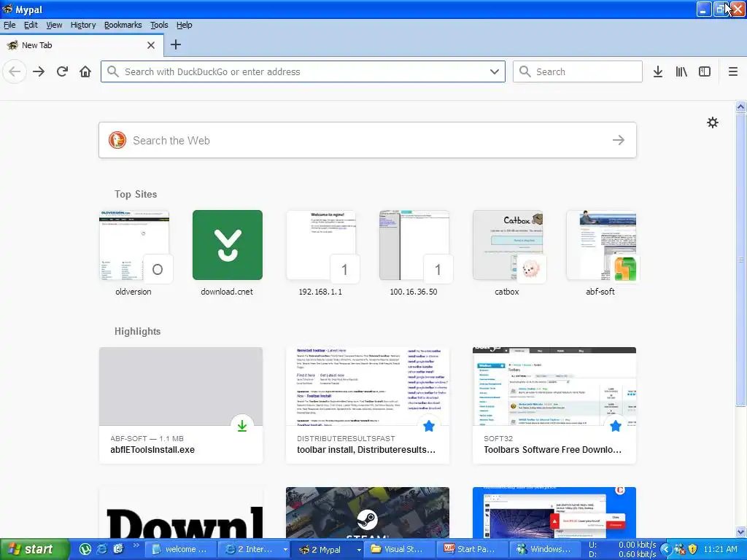Reload the current page
Screen dimensions: 747x560
(62, 72)
